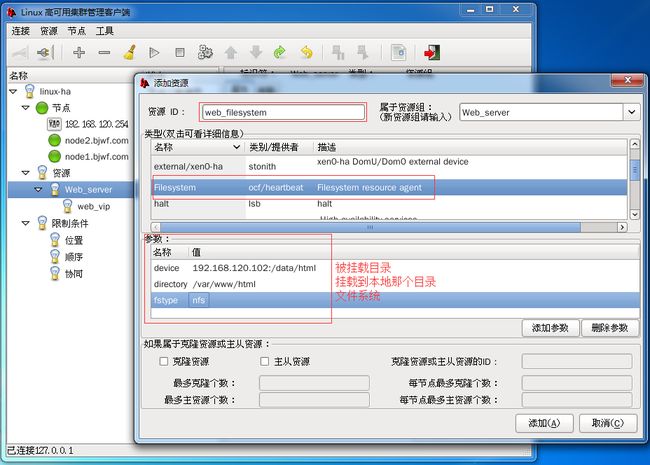Click the red exit-door toolbar icon
This screenshot has height=465, width=650.
(432, 53)
